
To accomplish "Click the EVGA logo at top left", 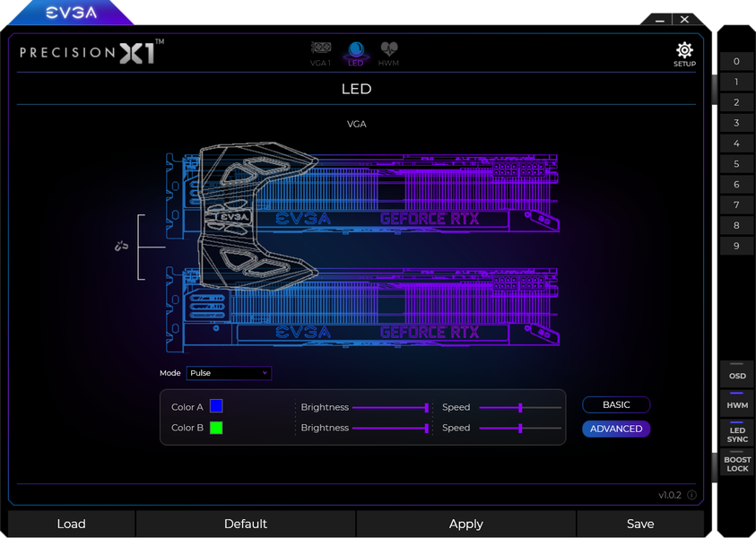I will (x=72, y=13).
